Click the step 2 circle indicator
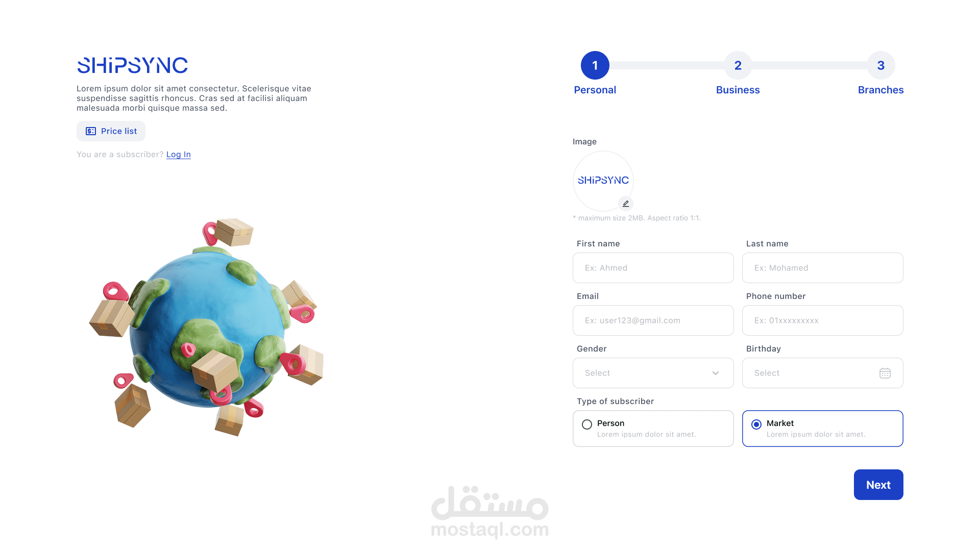This screenshot has width=980, height=551. click(738, 65)
